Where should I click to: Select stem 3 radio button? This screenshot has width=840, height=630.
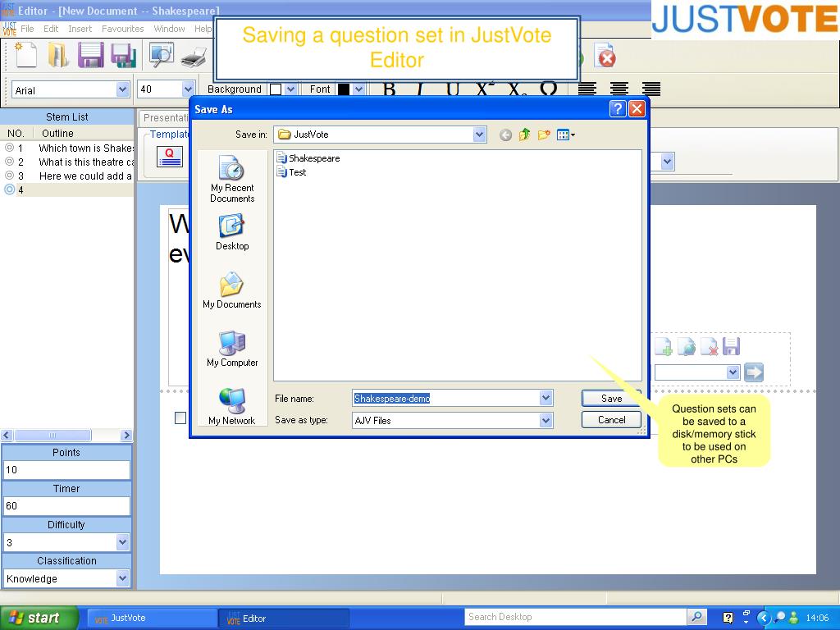pyautogui.click(x=10, y=176)
